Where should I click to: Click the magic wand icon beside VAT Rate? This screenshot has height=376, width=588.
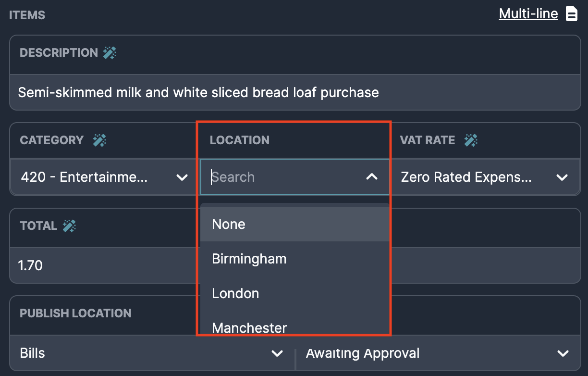471,140
